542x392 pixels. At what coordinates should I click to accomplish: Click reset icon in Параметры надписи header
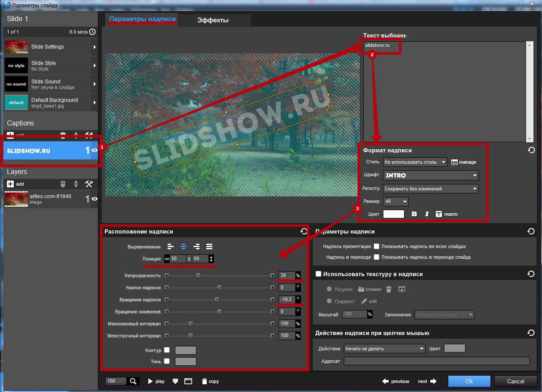coord(531,231)
